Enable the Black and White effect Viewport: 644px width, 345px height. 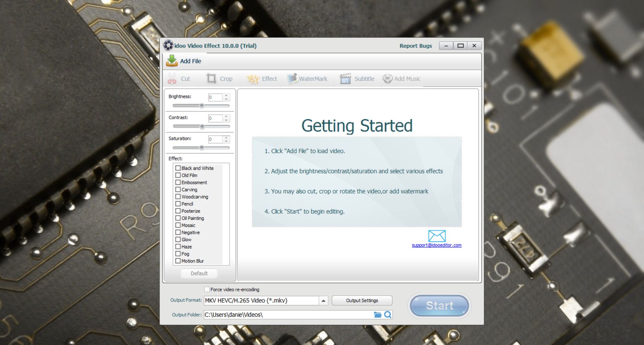[178, 168]
